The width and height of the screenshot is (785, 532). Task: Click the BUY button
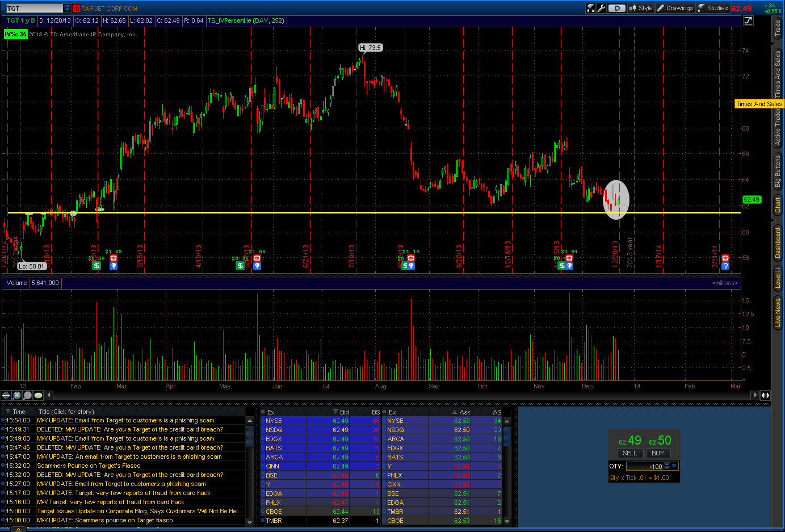point(658,453)
